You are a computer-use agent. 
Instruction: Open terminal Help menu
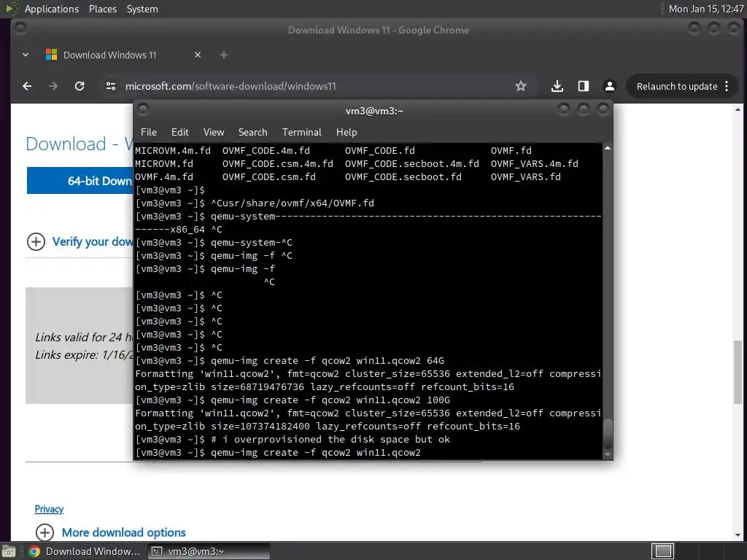347,133
